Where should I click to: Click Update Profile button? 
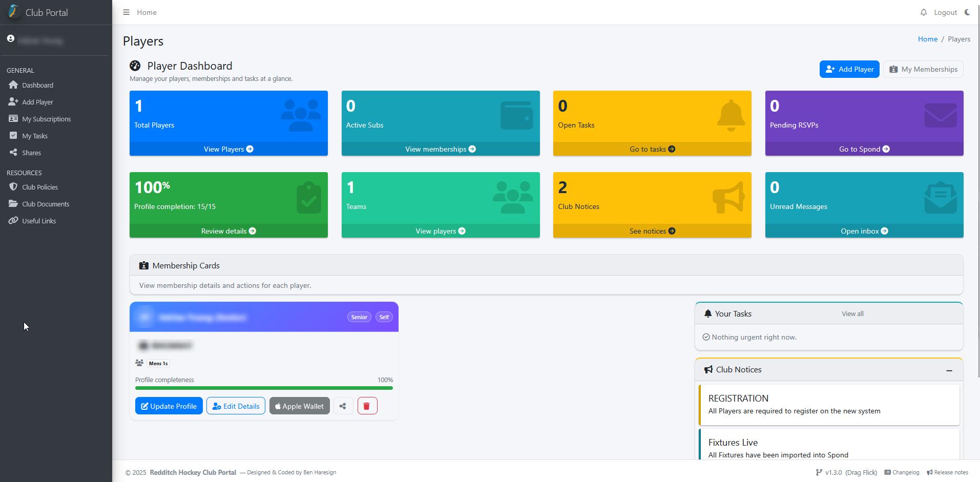tap(169, 406)
